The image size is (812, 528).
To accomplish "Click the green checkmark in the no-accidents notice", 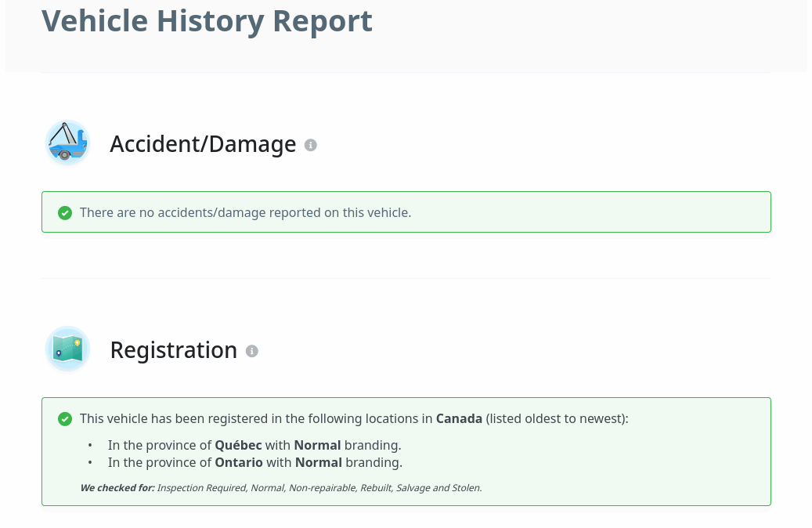I will click(66, 212).
